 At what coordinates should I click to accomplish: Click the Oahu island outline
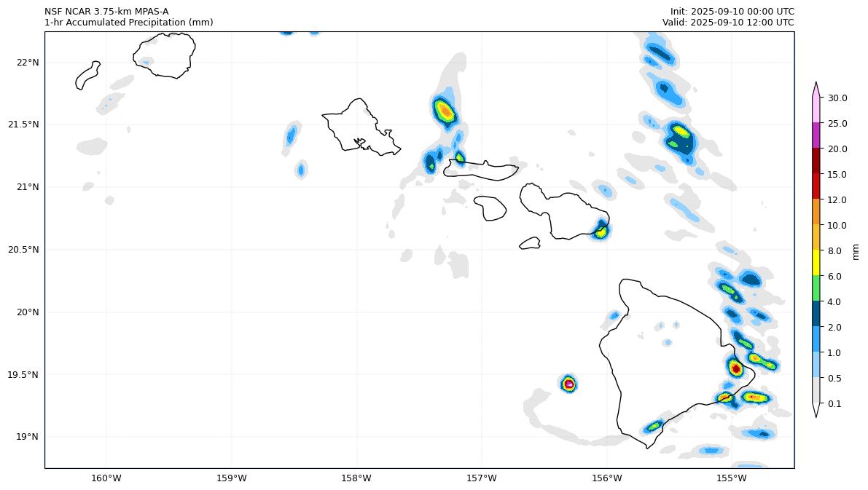tap(359, 127)
